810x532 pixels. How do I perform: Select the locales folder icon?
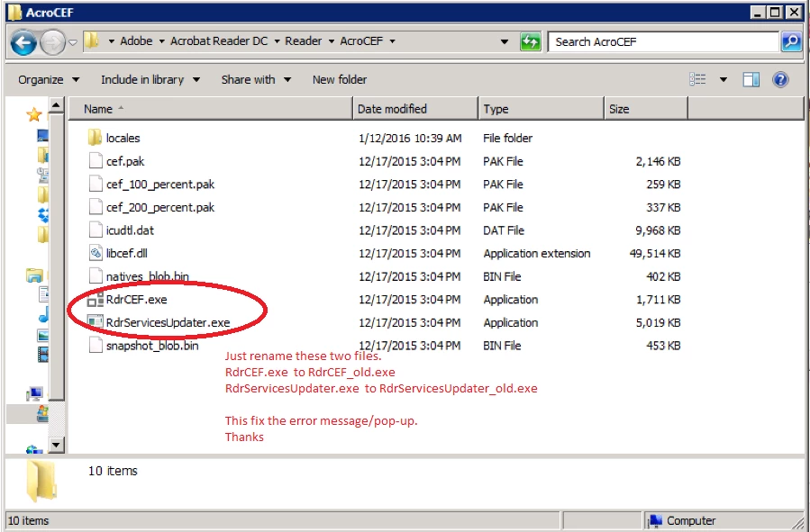95,138
